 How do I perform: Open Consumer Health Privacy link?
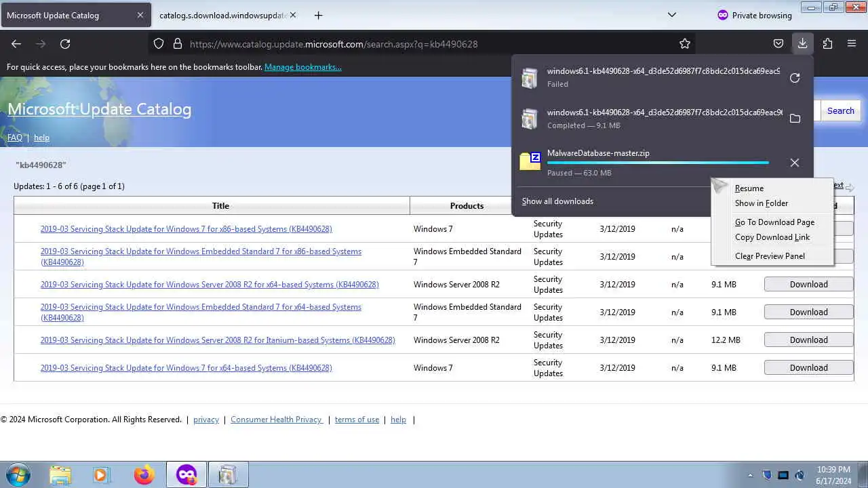pyautogui.click(x=277, y=420)
